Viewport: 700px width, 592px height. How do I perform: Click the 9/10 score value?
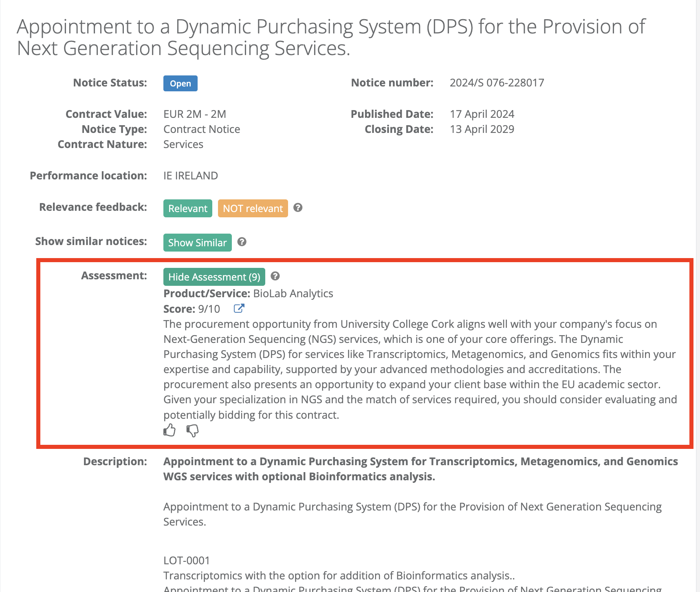click(x=209, y=309)
